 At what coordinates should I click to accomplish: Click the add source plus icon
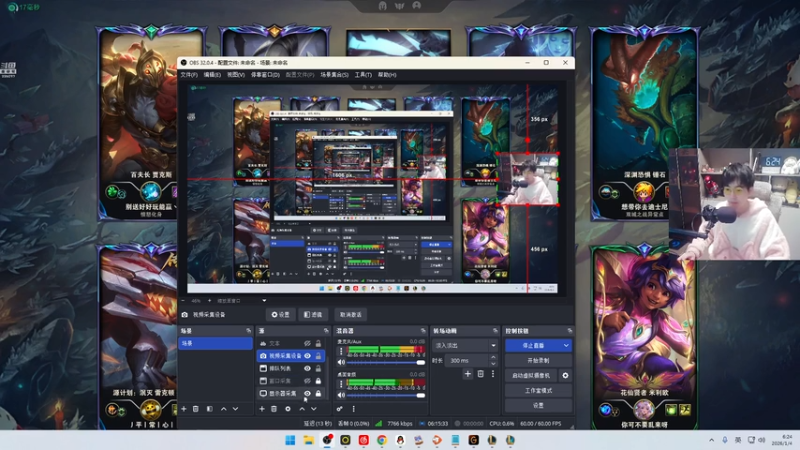(x=263, y=409)
